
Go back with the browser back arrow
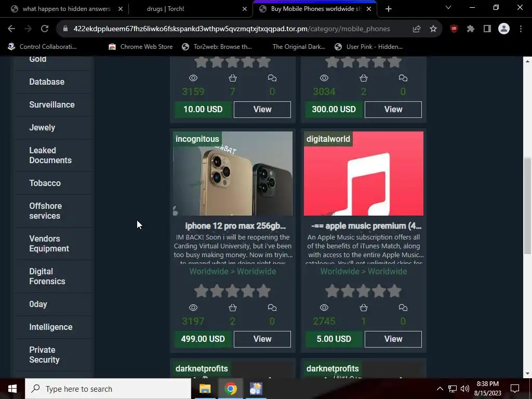click(x=11, y=29)
